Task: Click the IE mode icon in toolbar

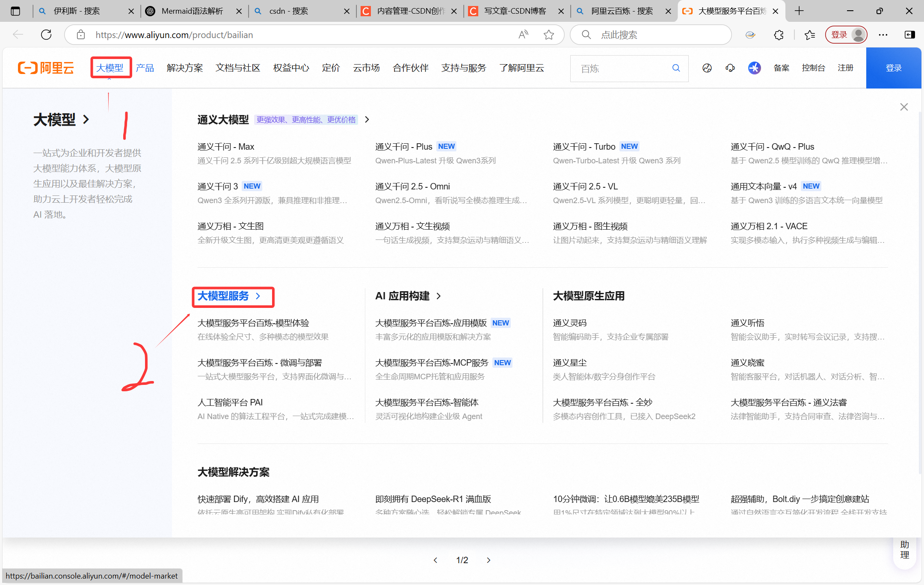Action: click(750, 35)
